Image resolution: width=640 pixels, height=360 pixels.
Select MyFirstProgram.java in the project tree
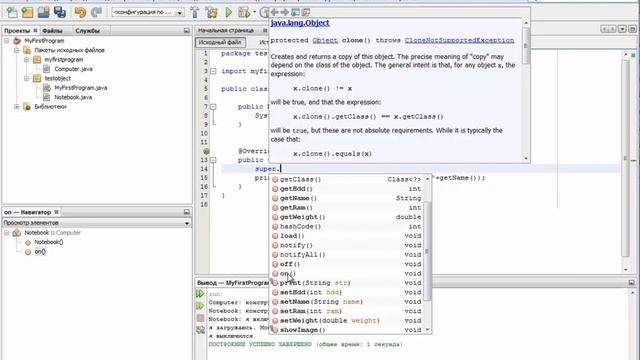click(x=81, y=88)
